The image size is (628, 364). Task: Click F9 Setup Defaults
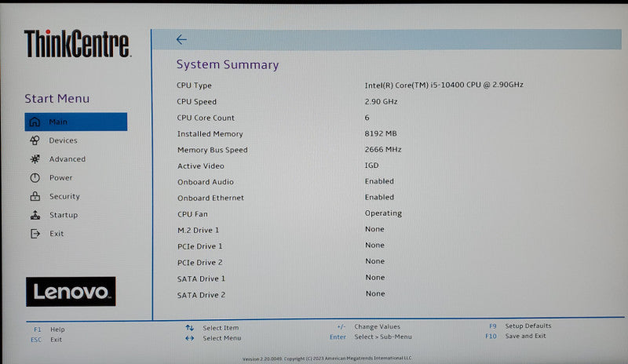[520, 326]
